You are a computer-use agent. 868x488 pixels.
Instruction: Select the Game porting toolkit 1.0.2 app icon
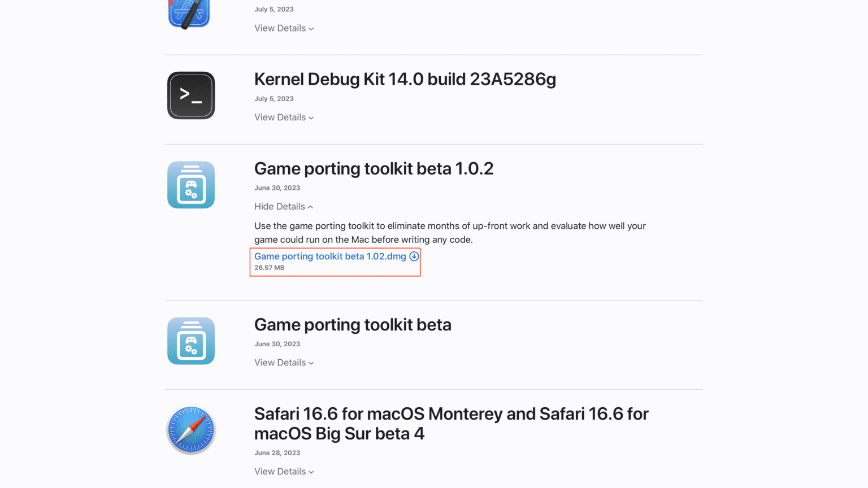pos(190,185)
